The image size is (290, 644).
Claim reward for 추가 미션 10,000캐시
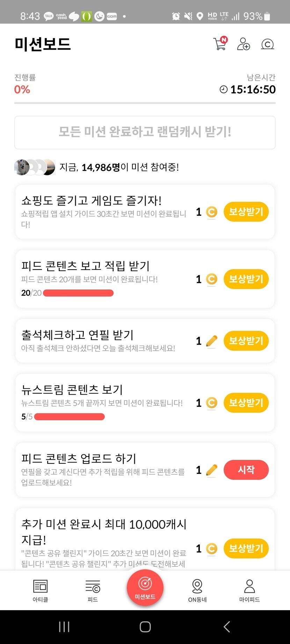pyautogui.click(x=246, y=548)
